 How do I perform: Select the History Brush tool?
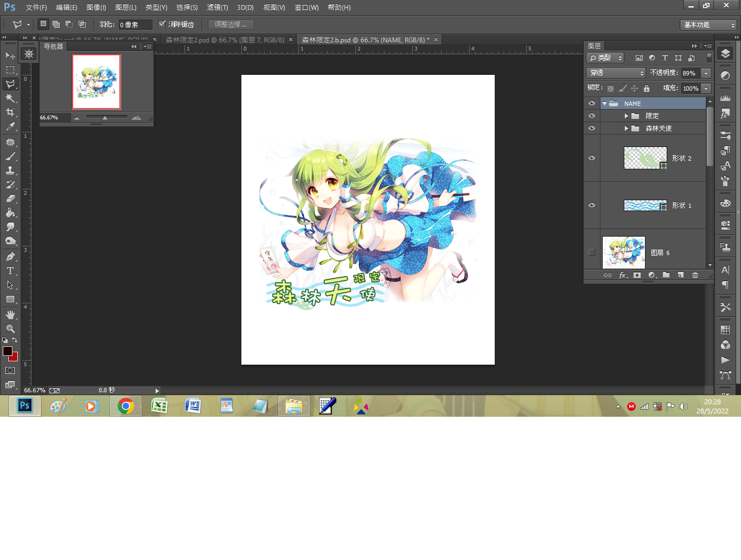pyautogui.click(x=10, y=184)
